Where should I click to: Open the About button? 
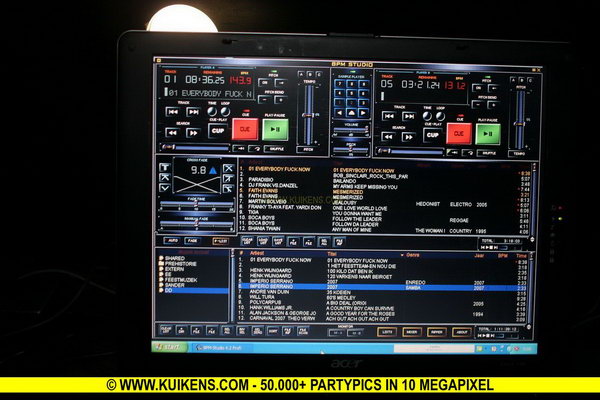(461, 332)
